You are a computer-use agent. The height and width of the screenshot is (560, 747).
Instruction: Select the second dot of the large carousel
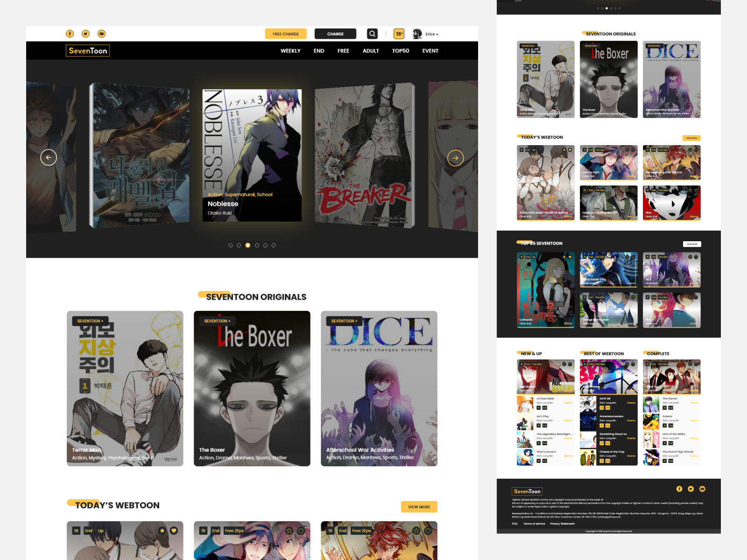(x=239, y=245)
